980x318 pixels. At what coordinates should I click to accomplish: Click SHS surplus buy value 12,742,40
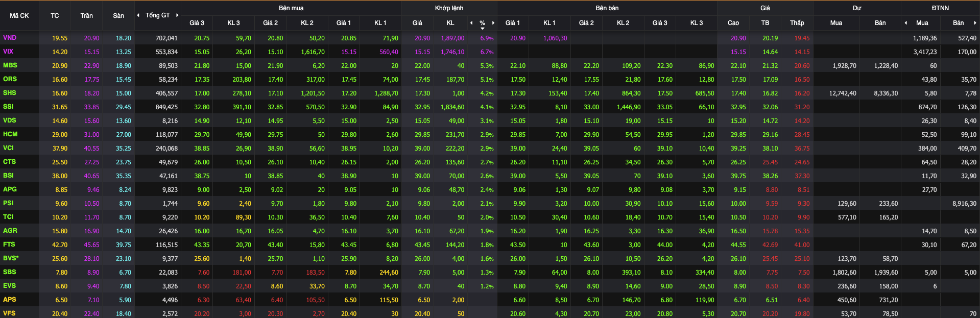click(x=843, y=93)
